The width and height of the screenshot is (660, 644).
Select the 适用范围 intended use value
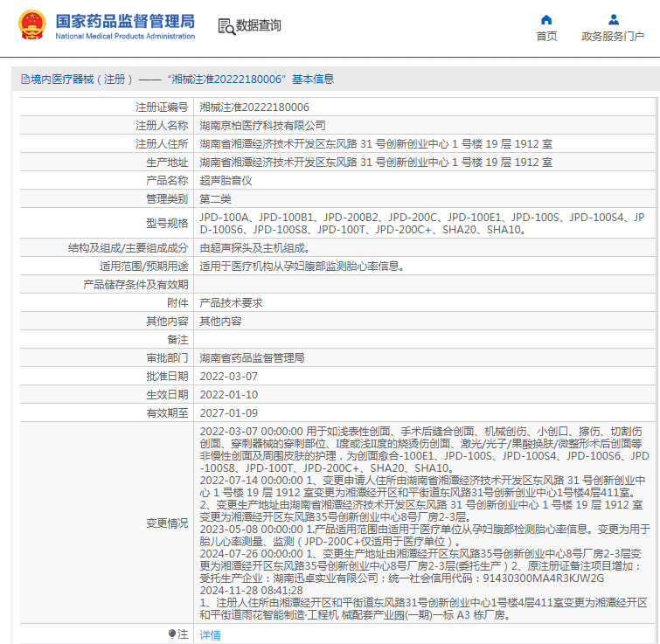coord(302,267)
